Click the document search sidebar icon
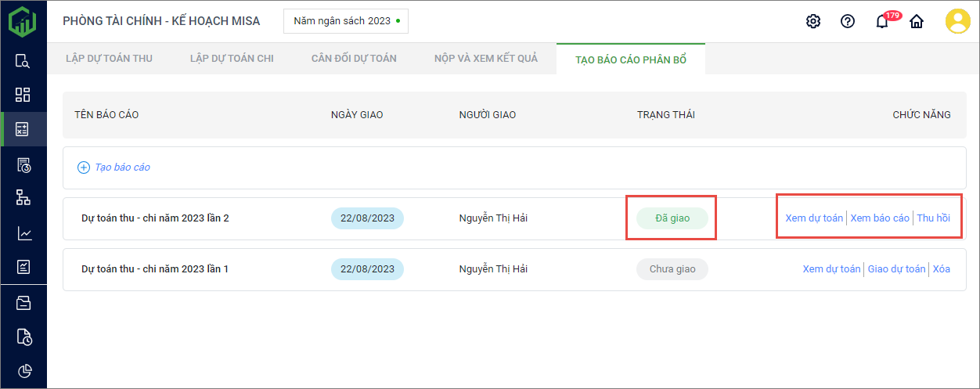980x389 pixels. 23,61
